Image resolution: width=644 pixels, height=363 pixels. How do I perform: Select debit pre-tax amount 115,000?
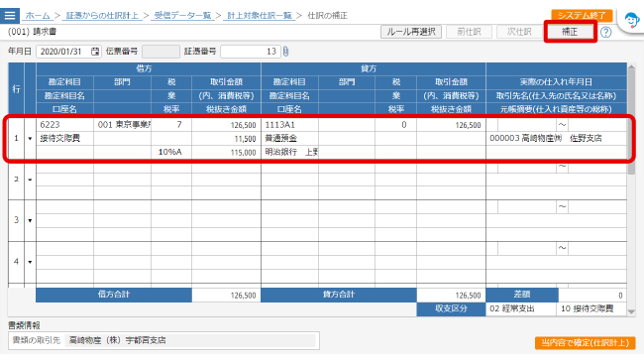coord(226,152)
